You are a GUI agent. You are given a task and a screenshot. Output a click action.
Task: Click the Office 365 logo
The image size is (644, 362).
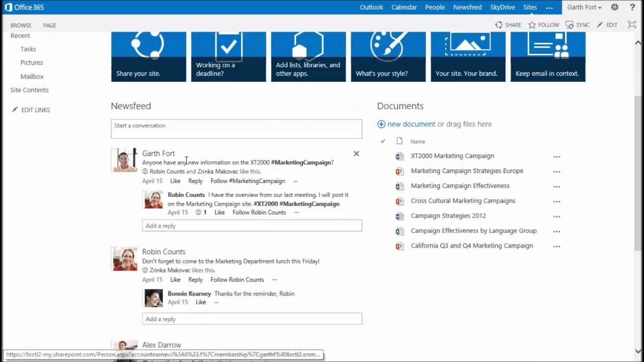coord(24,7)
